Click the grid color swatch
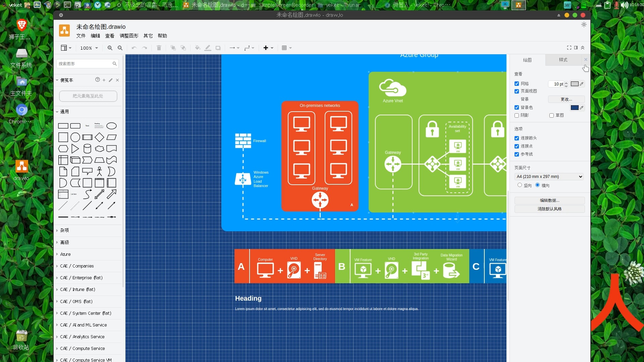644x362 pixels. pyautogui.click(x=575, y=84)
